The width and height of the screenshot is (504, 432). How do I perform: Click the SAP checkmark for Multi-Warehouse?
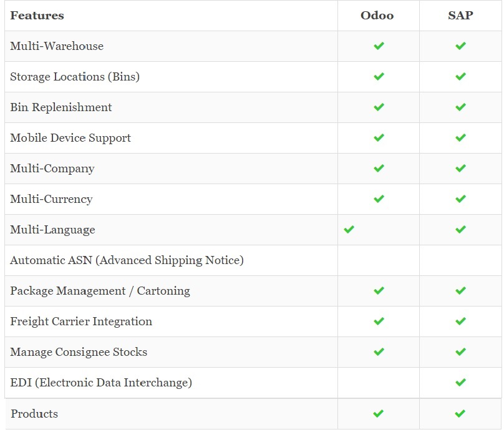tap(460, 46)
